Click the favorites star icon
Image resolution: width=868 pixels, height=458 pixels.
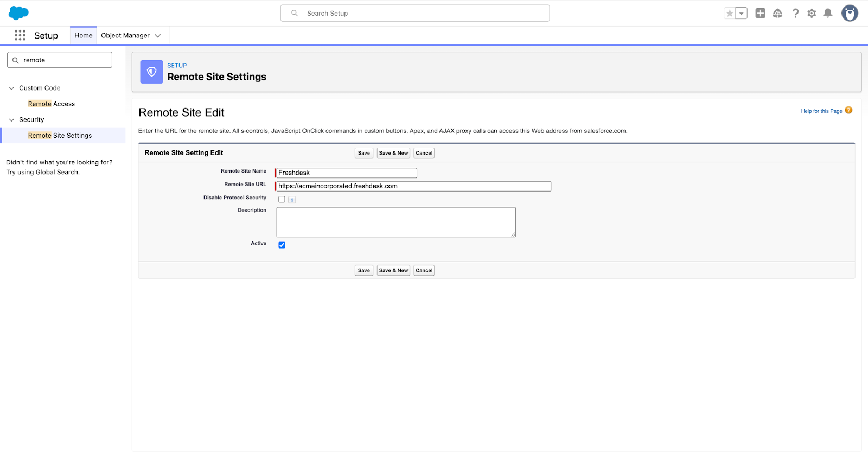pyautogui.click(x=730, y=14)
